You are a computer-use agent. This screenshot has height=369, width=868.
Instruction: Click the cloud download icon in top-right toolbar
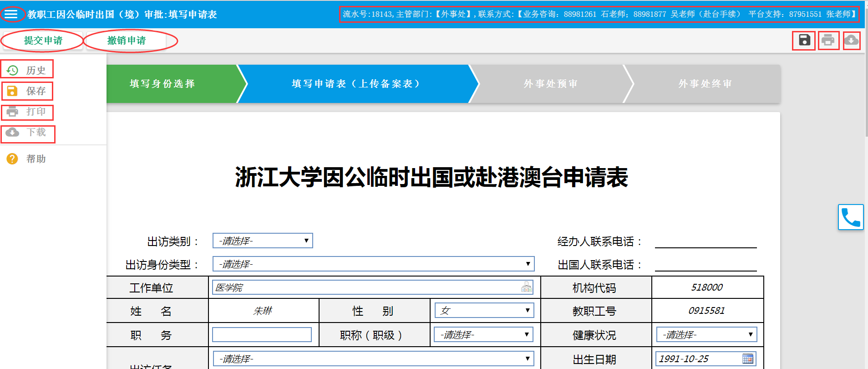pos(851,41)
